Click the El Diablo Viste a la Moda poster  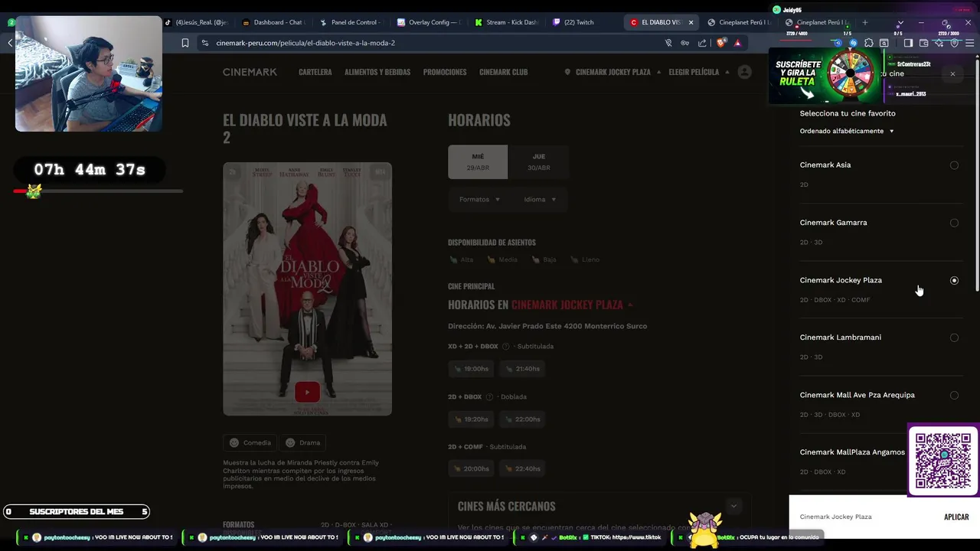307,289
